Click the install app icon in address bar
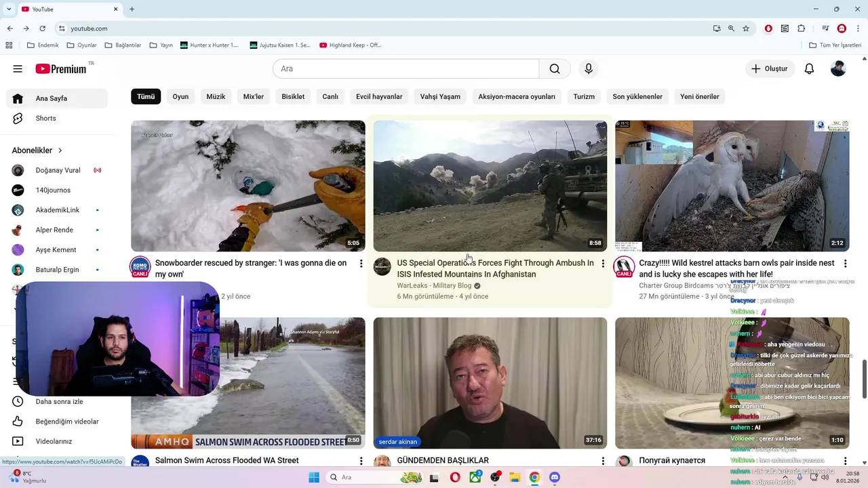Viewport: 868px width, 488px height. [717, 28]
